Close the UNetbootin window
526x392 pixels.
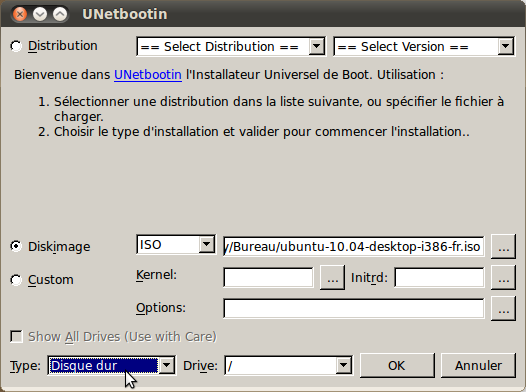pyautogui.click(x=20, y=14)
